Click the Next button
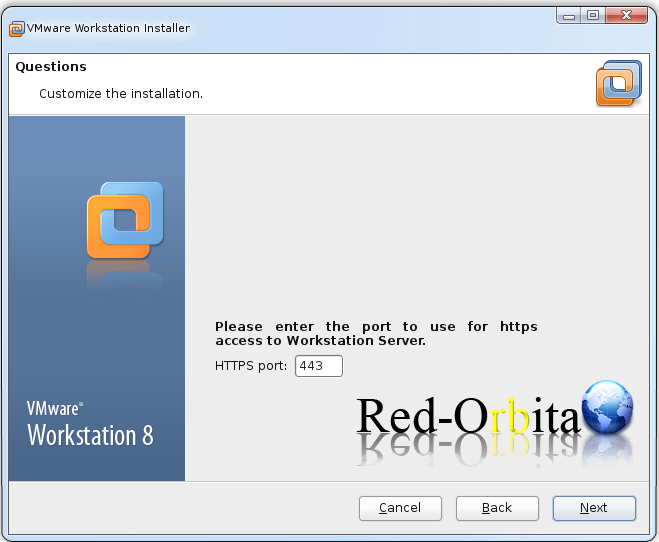 tap(594, 508)
